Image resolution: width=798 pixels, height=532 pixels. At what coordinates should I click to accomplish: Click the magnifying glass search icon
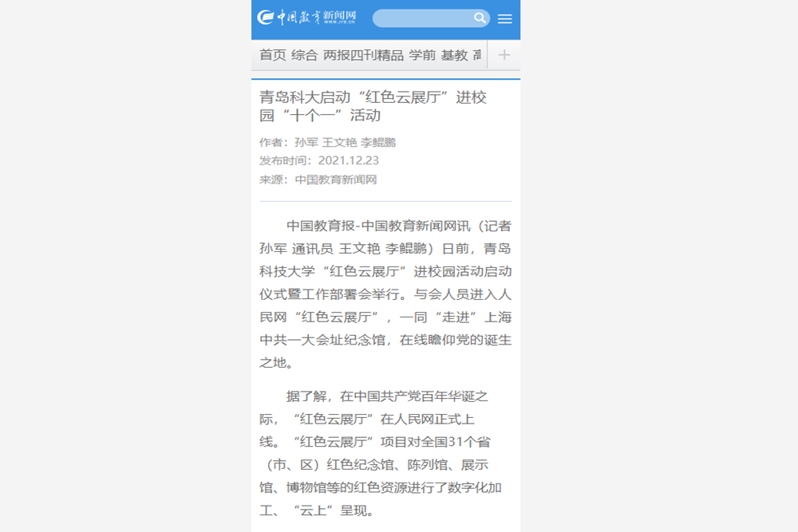tap(480, 18)
